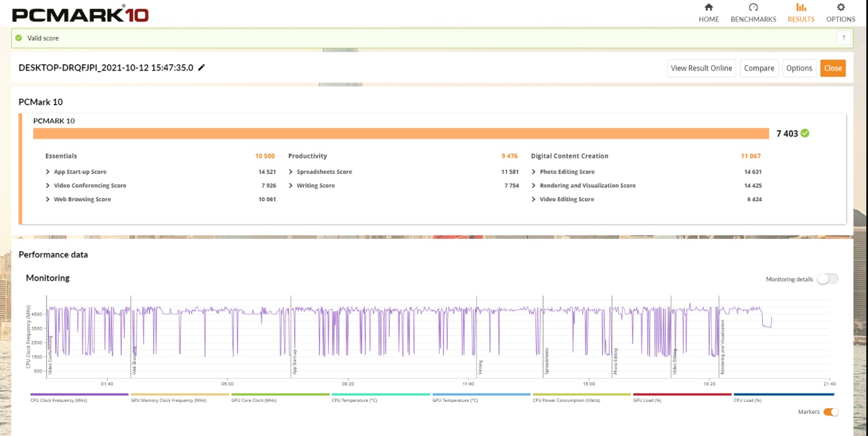This screenshot has width=868, height=436.
Task: Select CPU Power Consumption legend swatch
Action: pos(582,395)
